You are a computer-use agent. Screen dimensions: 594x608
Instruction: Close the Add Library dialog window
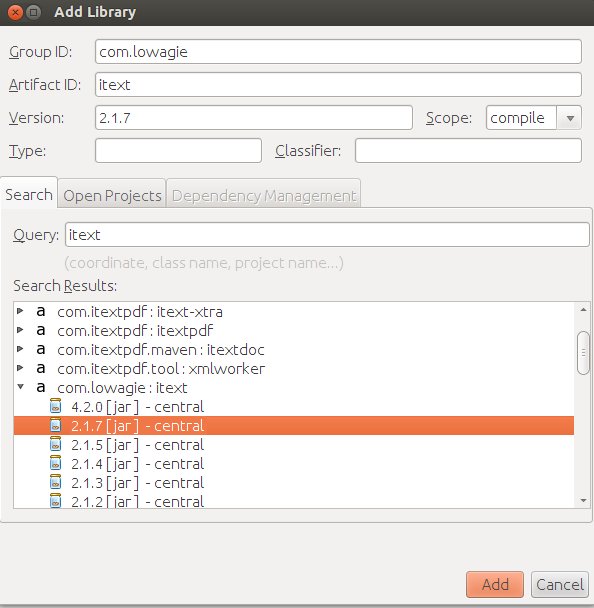pyautogui.click(x=16, y=12)
